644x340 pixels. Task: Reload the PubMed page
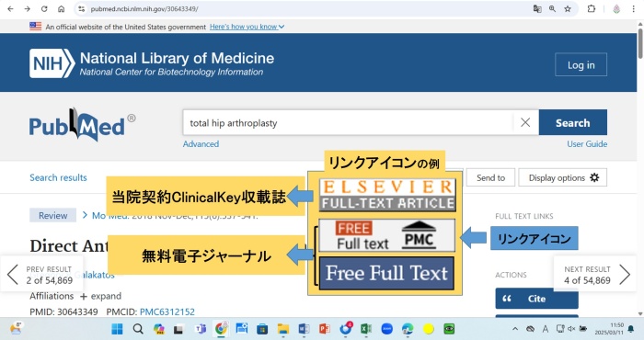tap(44, 8)
